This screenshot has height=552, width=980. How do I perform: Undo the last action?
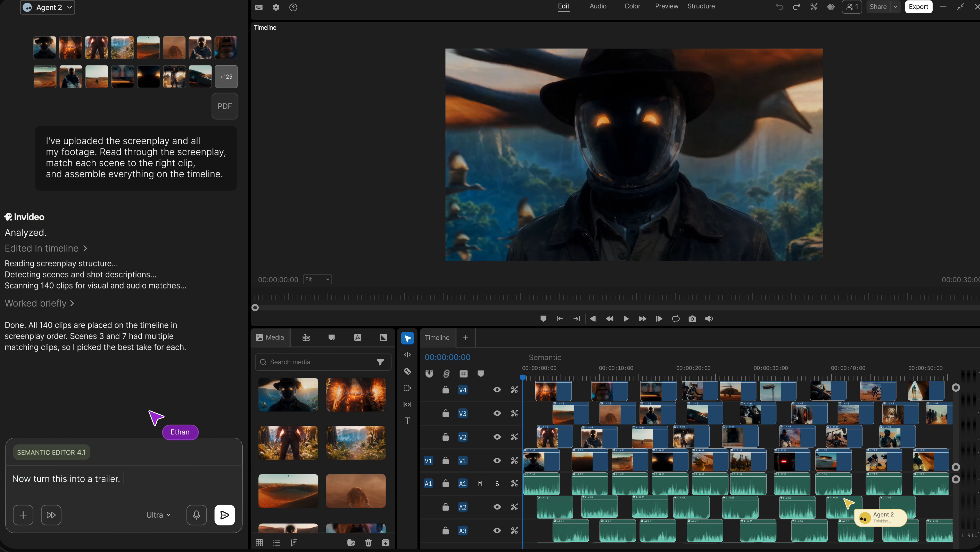click(779, 7)
